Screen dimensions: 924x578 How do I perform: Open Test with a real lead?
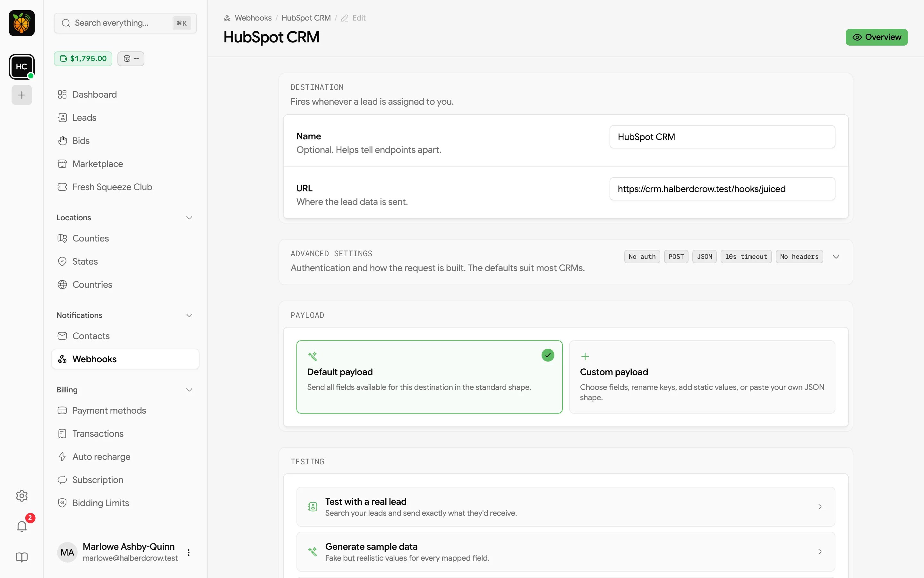(x=566, y=507)
